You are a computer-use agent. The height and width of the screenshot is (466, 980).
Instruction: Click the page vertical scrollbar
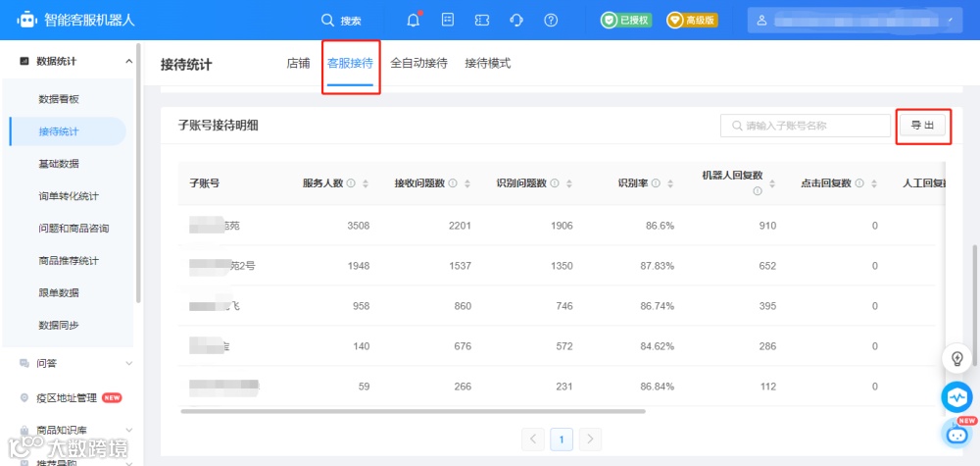point(975,305)
